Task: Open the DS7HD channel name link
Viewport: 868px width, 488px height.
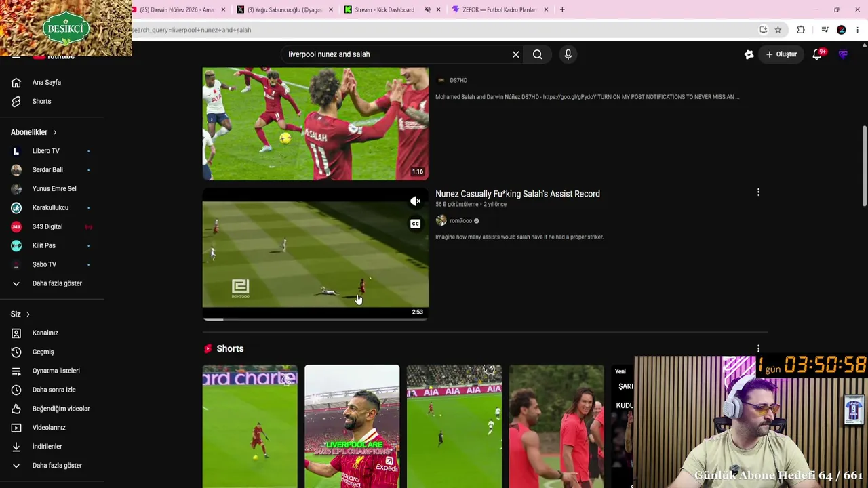Action: 458,80
